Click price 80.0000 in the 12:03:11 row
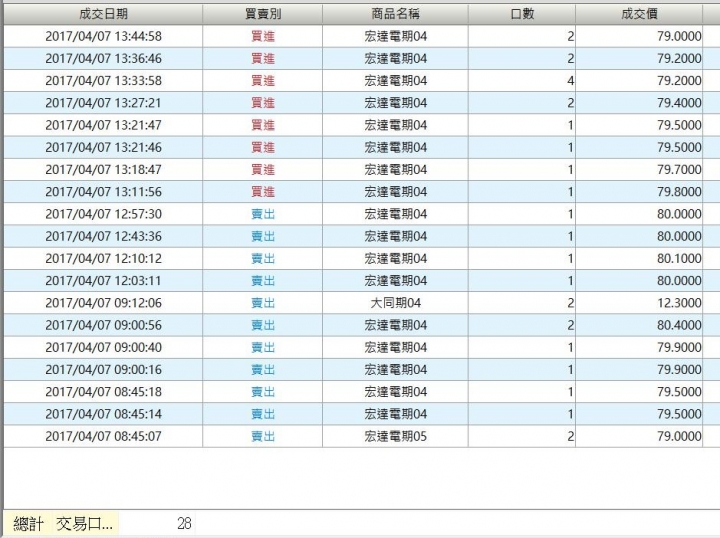Viewport: 720px width, 538px height. 679,281
